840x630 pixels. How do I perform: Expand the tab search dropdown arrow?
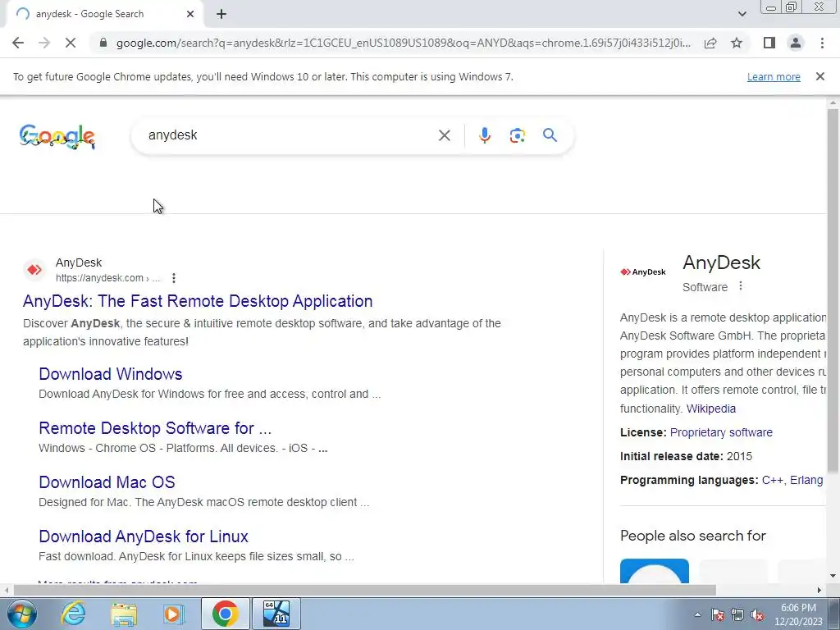(x=742, y=14)
